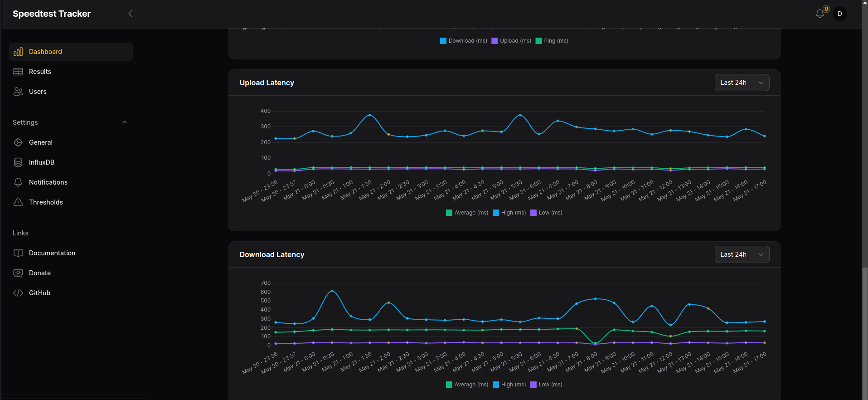Viewport: 868px width, 400px height.
Task: Go to Dashboard page
Action: (71, 52)
